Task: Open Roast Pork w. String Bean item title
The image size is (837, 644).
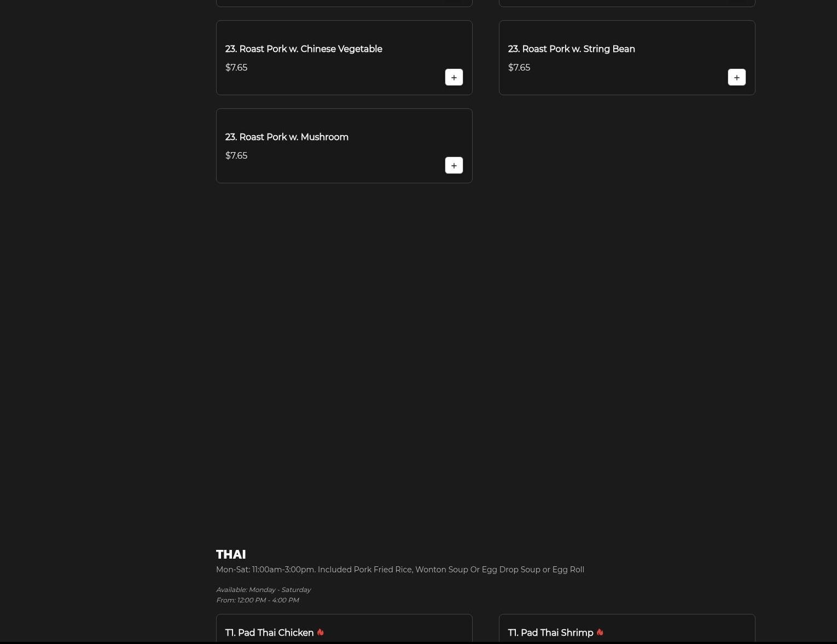Action: point(571,49)
